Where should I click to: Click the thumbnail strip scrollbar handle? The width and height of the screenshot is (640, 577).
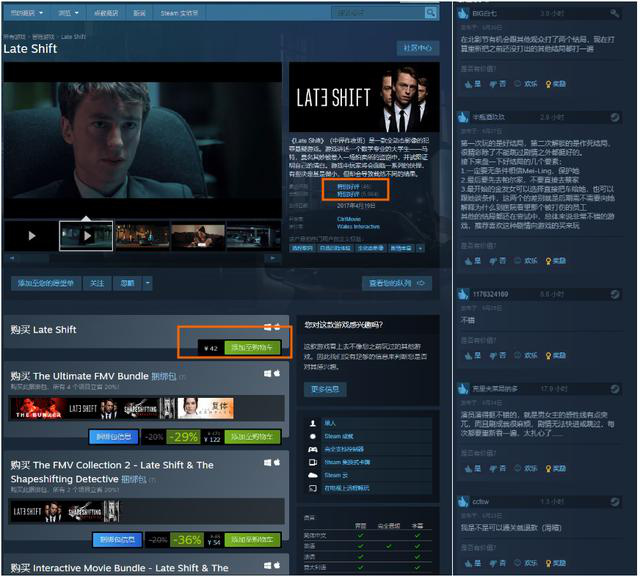34,258
